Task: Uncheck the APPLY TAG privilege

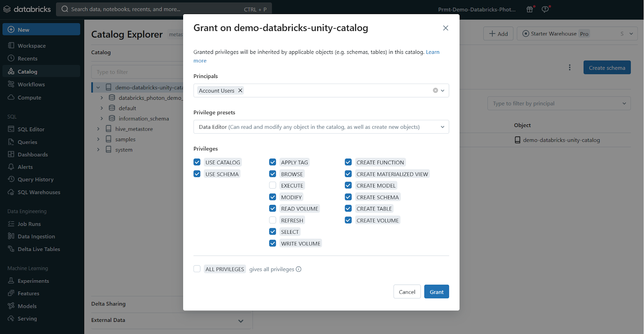Action: (272, 162)
